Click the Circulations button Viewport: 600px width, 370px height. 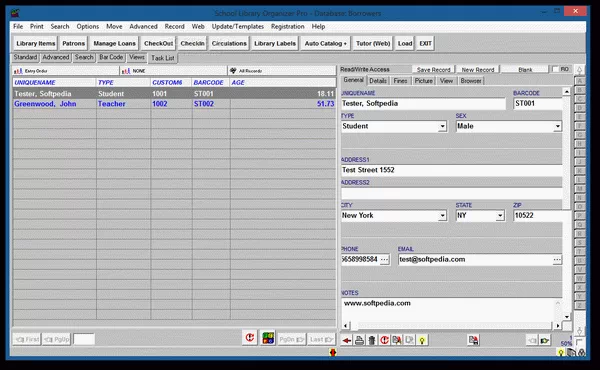[x=229, y=43]
